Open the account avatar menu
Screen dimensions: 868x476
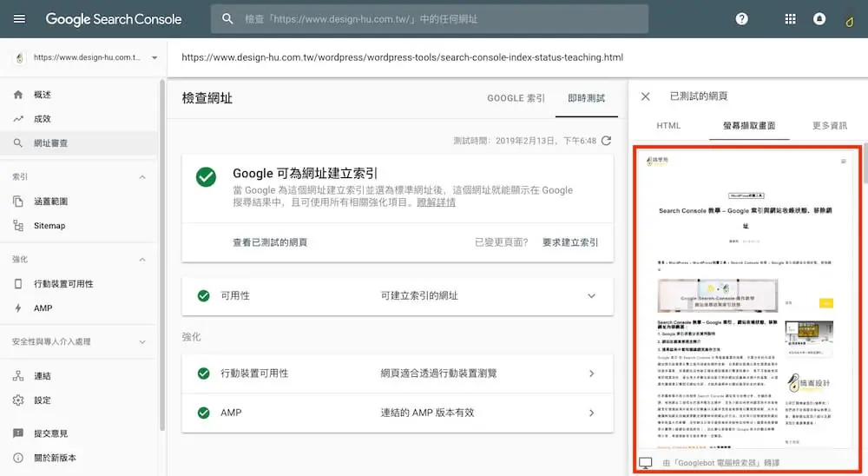(849, 21)
